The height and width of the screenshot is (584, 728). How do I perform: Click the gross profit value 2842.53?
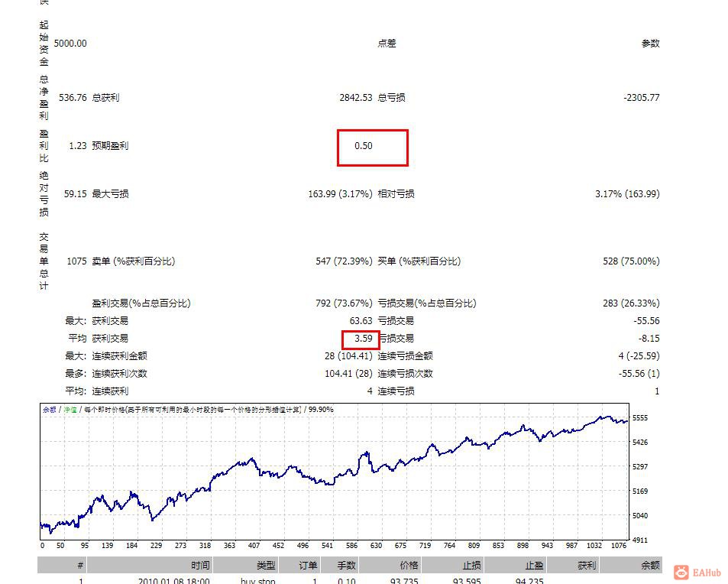356,98
